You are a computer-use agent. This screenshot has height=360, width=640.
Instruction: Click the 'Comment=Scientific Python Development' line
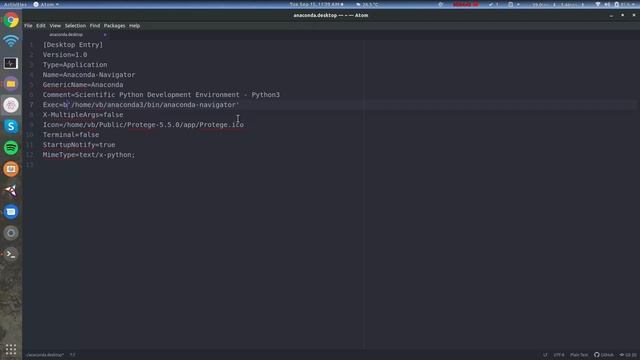coord(161,95)
